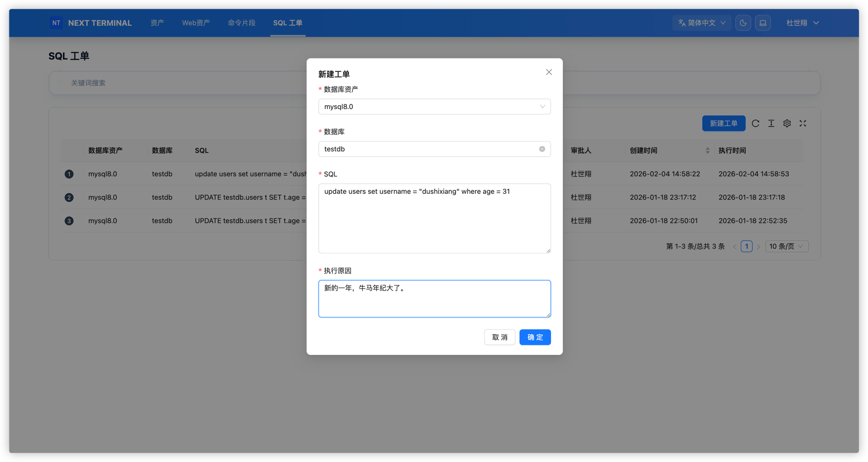Viewport: 868px width, 462px height.
Task: Click the 确定 confirm button
Action: pyautogui.click(x=535, y=337)
